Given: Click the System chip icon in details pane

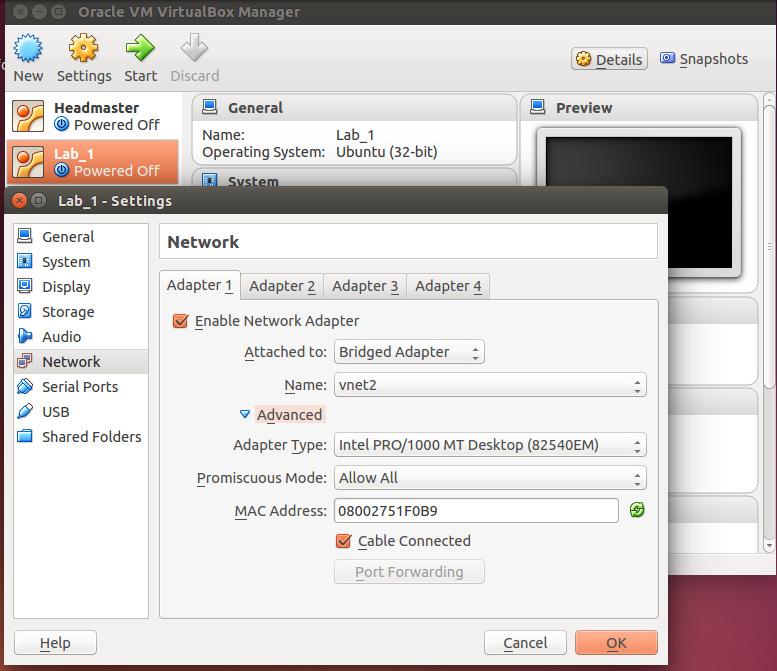Looking at the screenshot, I should (x=210, y=180).
